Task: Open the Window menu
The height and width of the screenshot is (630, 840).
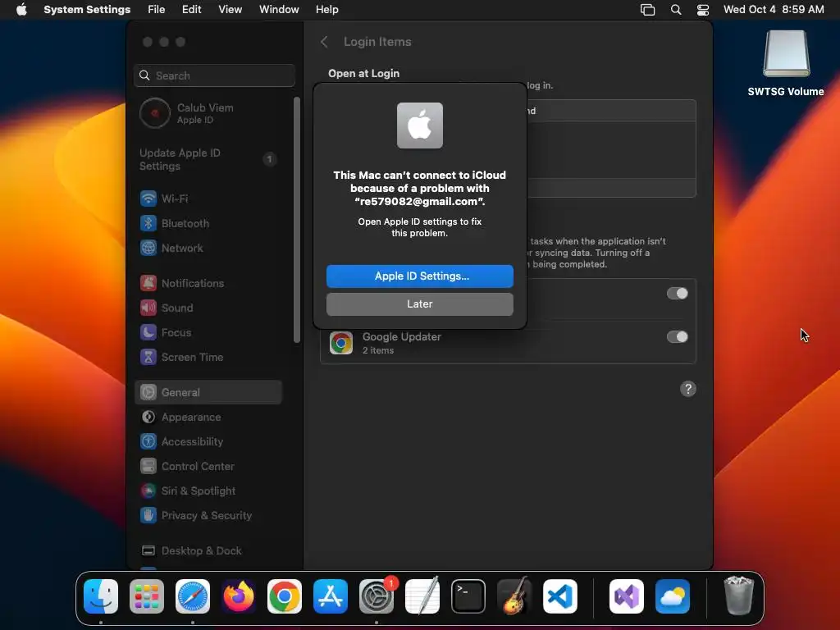Action: (x=279, y=10)
